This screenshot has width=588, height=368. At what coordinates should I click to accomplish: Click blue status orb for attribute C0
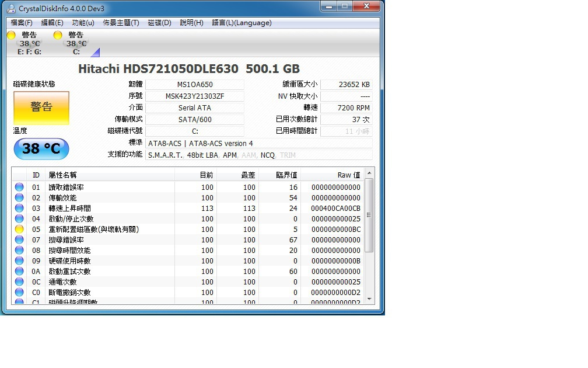[19, 292]
